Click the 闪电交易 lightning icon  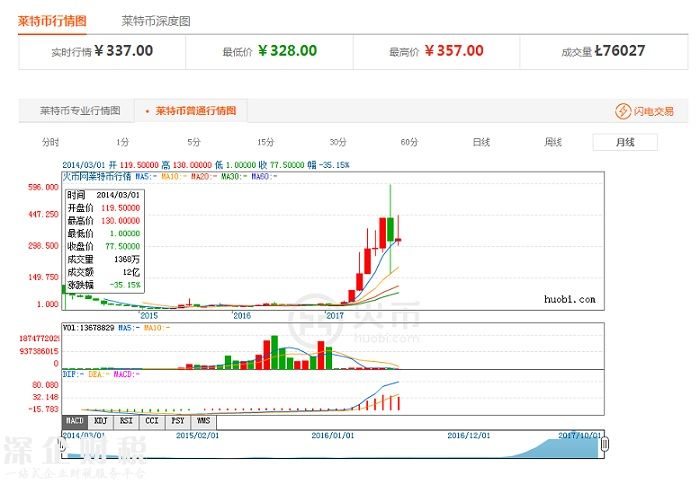[x=623, y=111]
